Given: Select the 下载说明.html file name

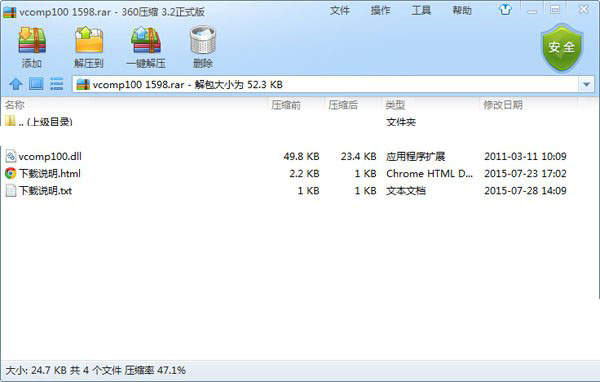Looking at the screenshot, I should click(x=50, y=173).
